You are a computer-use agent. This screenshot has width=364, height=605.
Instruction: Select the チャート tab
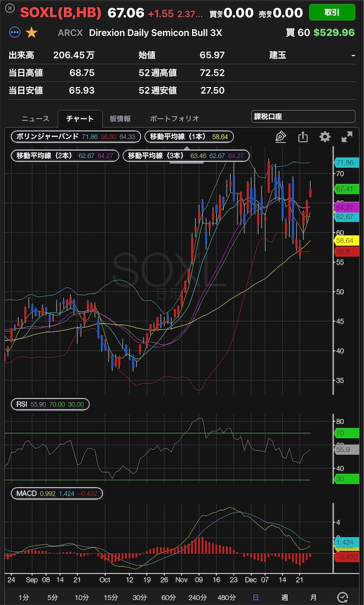[x=80, y=118]
